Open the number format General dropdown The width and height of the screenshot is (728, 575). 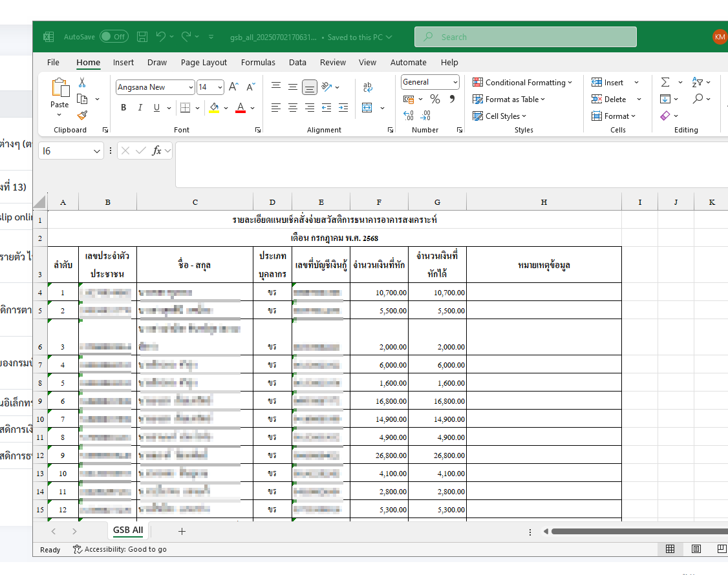[455, 82]
